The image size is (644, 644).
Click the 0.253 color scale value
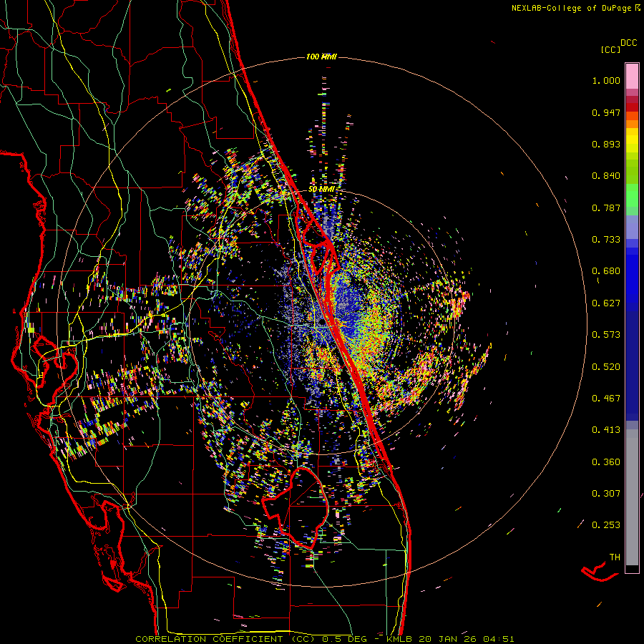pyautogui.click(x=606, y=525)
